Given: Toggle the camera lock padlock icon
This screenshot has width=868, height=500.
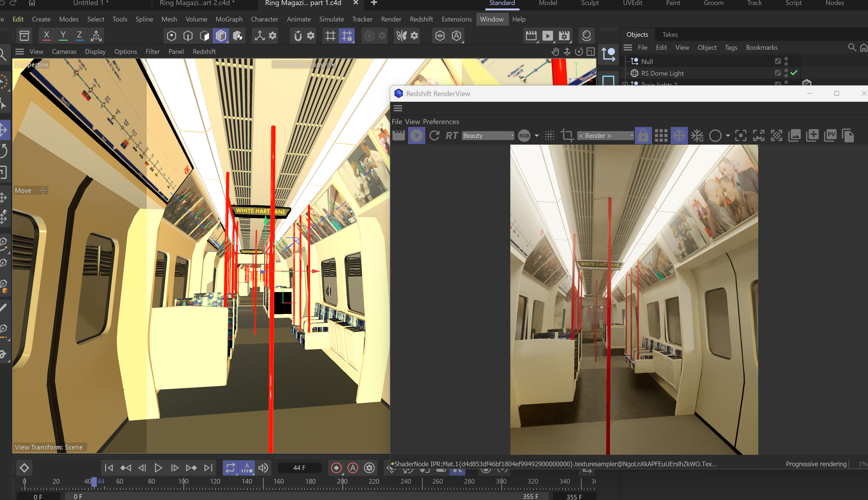Looking at the screenshot, I should (643, 136).
